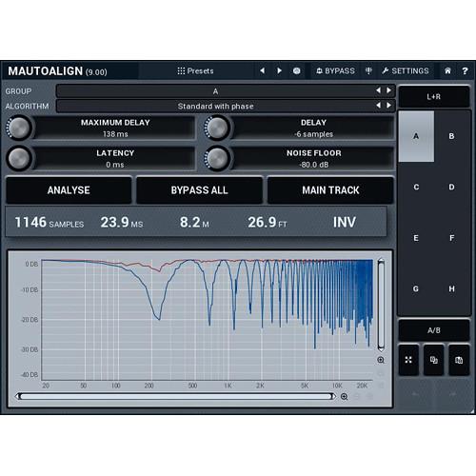Image resolution: width=476 pixels, height=476 pixels.
Task: Open the Presets grid menu
Action: click(x=195, y=70)
